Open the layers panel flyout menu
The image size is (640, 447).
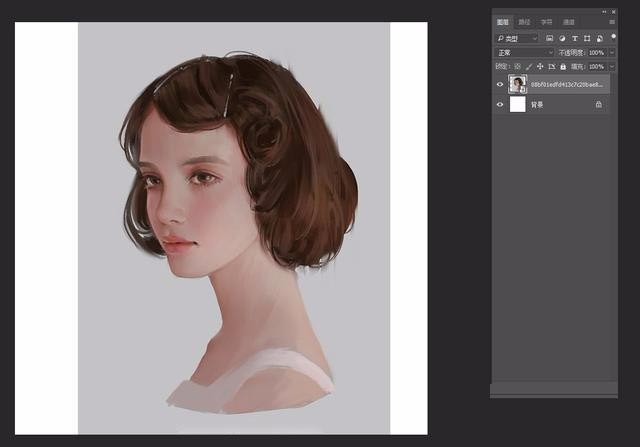612,21
